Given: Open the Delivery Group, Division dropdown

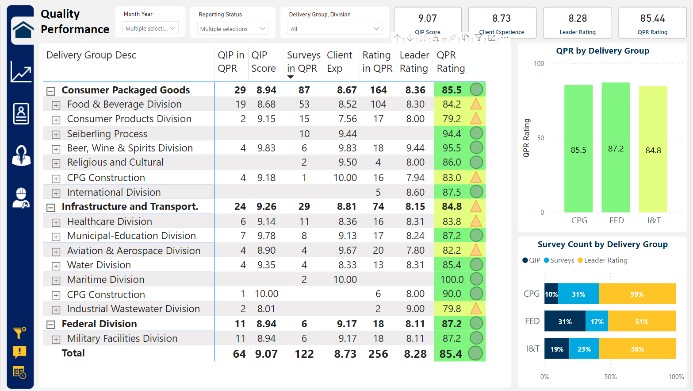Looking at the screenshot, I should (335, 29).
